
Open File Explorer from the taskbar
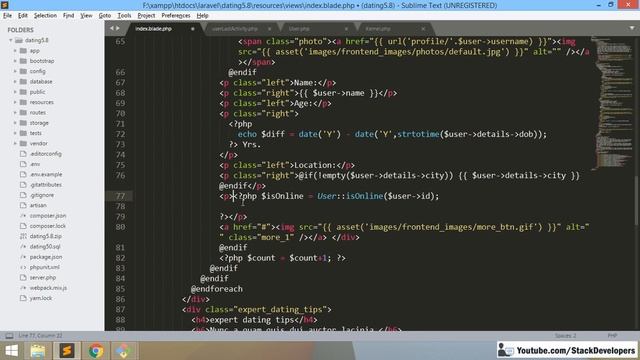[38, 351]
